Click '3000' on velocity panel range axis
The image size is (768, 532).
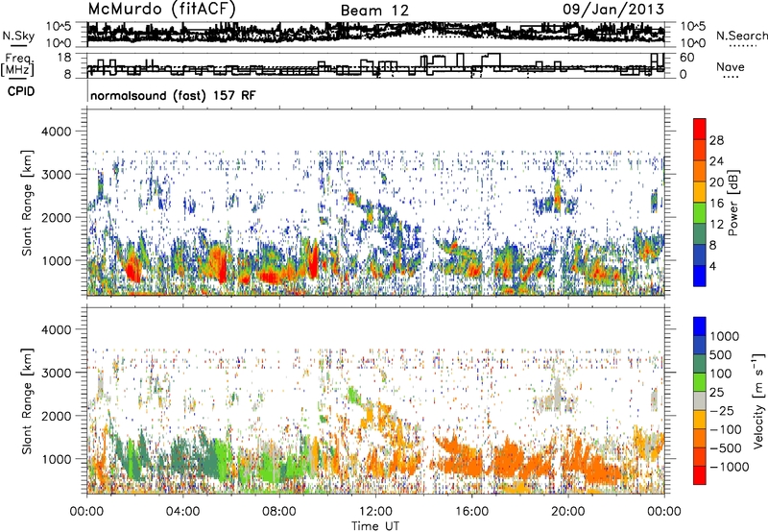coord(57,373)
